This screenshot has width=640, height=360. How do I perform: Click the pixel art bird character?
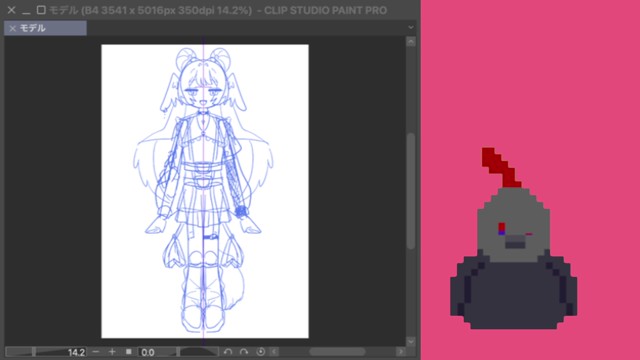click(513, 238)
